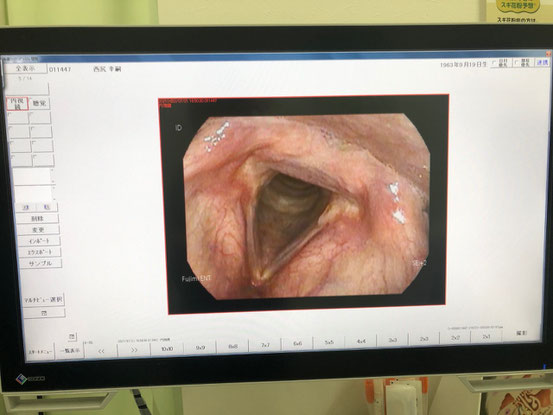
Task: Choose the 7x7 grid layout
Action: point(265,345)
